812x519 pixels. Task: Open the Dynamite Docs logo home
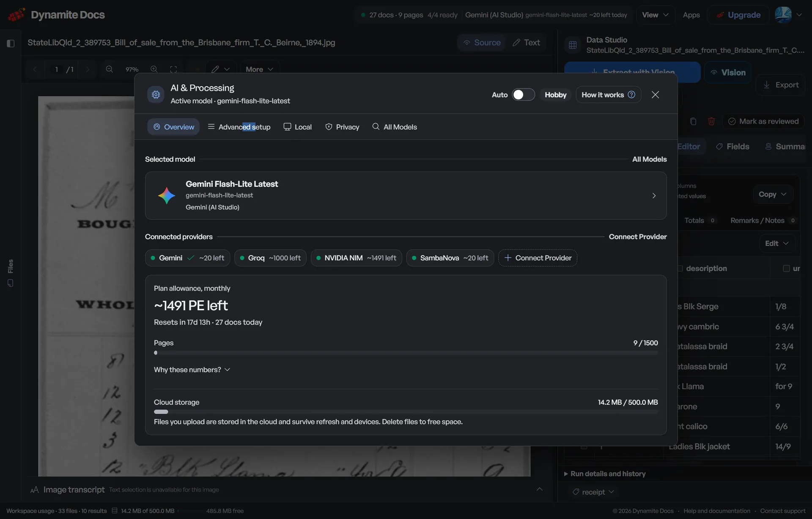pyautogui.click(x=56, y=15)
